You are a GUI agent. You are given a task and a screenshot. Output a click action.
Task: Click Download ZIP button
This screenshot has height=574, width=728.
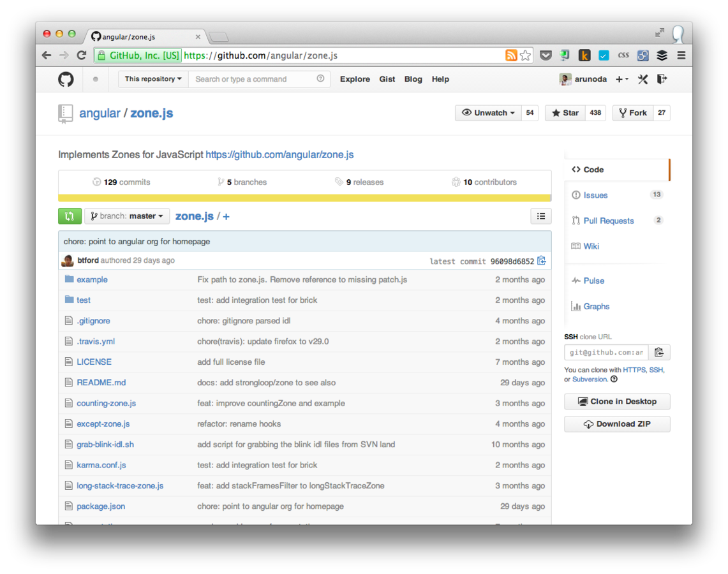click(617, 424)
